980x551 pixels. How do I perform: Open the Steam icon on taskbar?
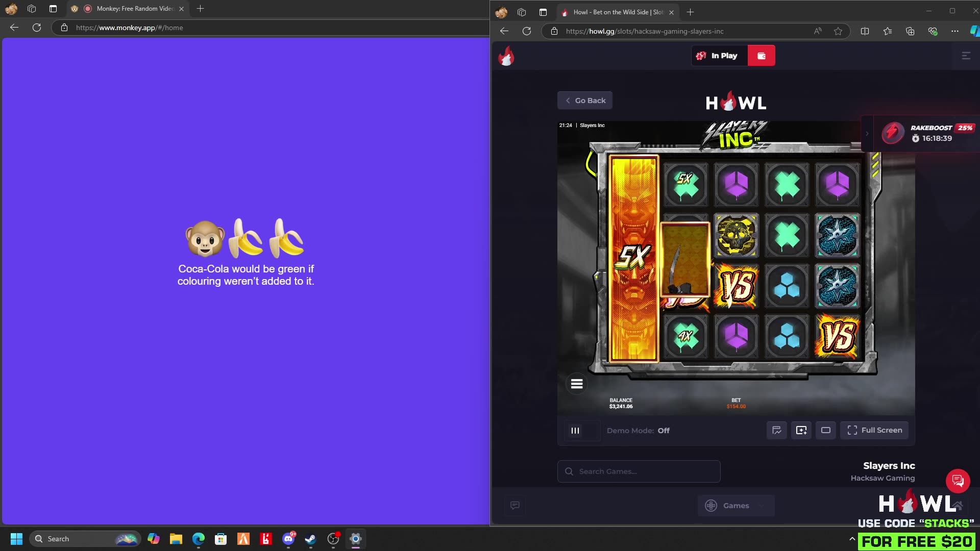pyautogui.click(x=310, y=539)
